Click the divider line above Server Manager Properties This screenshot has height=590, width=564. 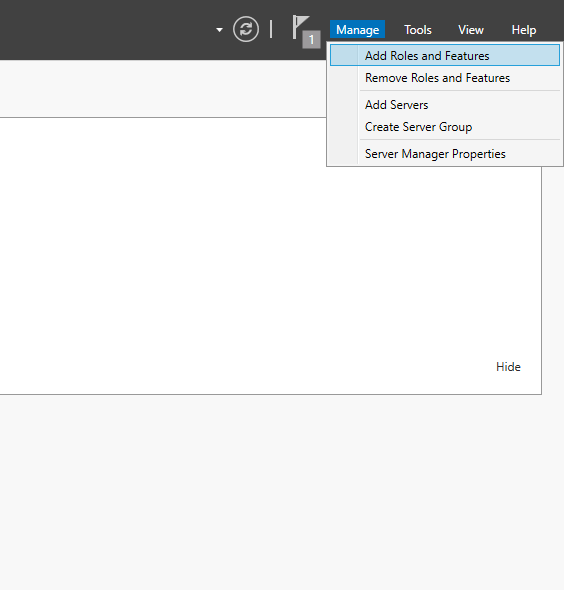coord(460,140)
